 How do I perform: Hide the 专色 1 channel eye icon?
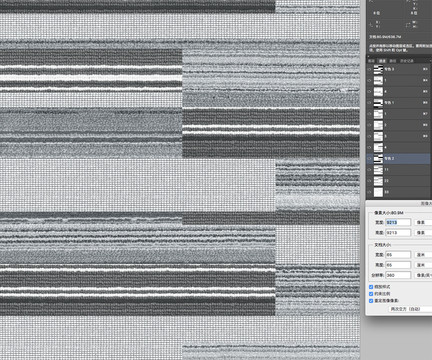pyautogui.click(x=369, y=103)
